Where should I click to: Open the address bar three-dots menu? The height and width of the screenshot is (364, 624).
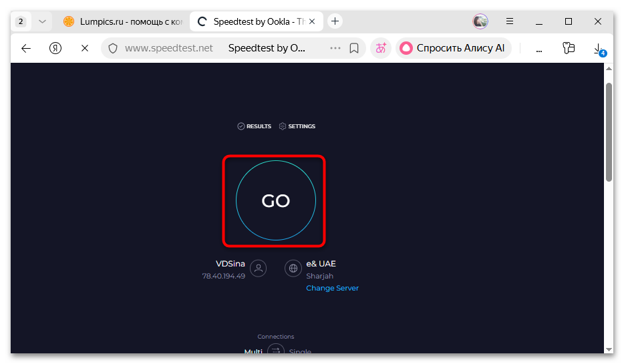[x=335, y=48]
